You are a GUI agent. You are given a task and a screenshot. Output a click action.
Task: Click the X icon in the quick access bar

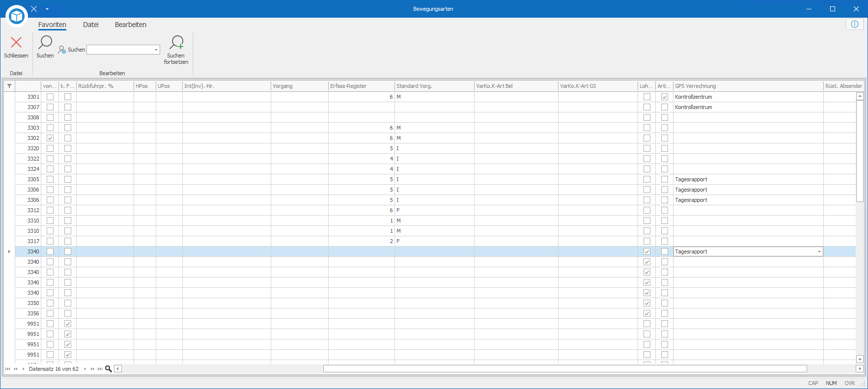pyautogui.click(x=34, y=9)
